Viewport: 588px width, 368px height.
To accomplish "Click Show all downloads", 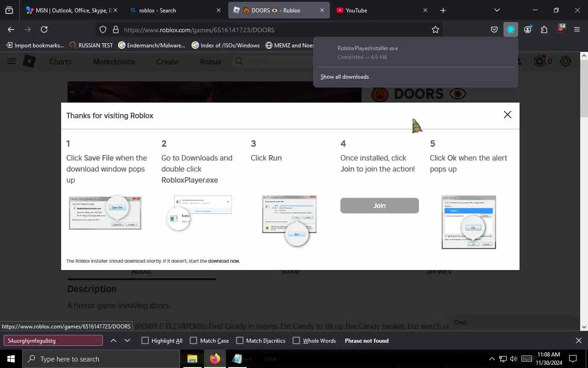I will [x=345, y=77].
